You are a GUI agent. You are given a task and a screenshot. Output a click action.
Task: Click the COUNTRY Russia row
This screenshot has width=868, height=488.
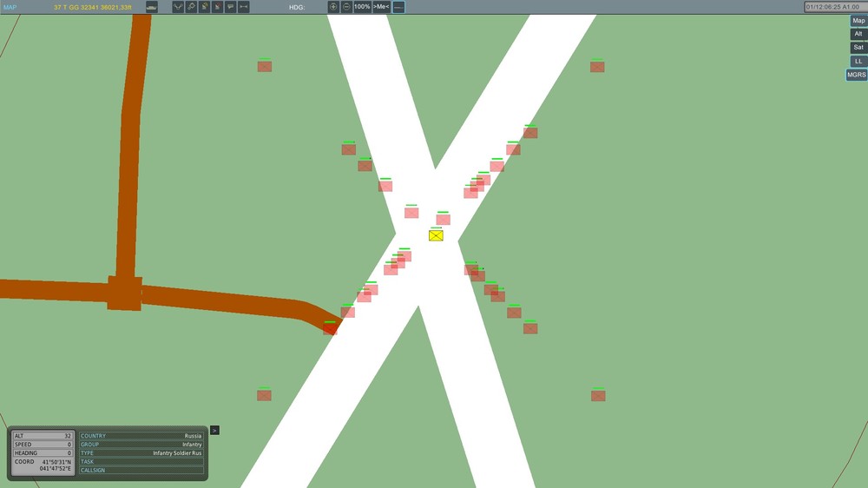[x=141, y=436]
